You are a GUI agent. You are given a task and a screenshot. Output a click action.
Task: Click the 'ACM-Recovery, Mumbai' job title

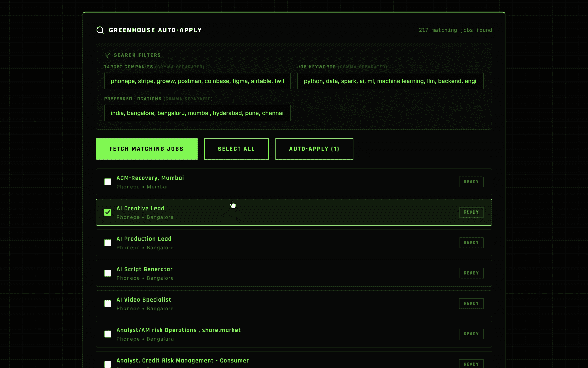150,178
